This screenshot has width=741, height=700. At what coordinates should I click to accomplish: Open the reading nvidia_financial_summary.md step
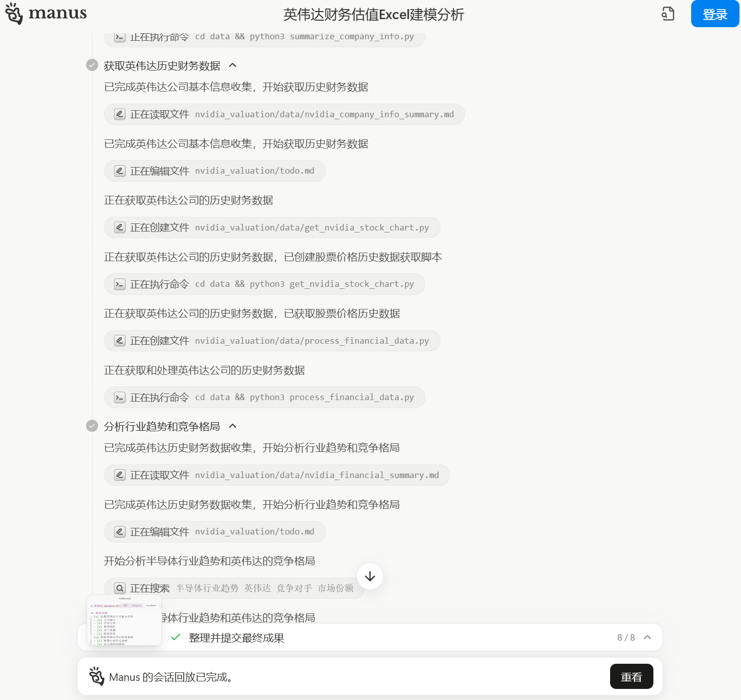coord(277,475)
